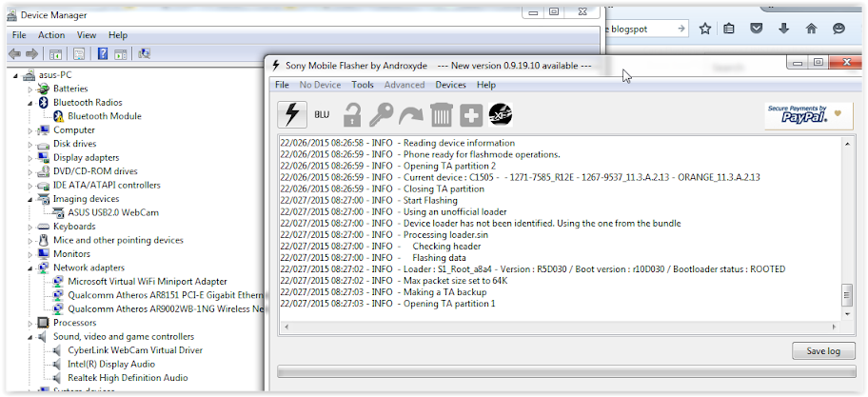
Task: Click the log horizontal scroll right arrow
Action: point(836,328)
